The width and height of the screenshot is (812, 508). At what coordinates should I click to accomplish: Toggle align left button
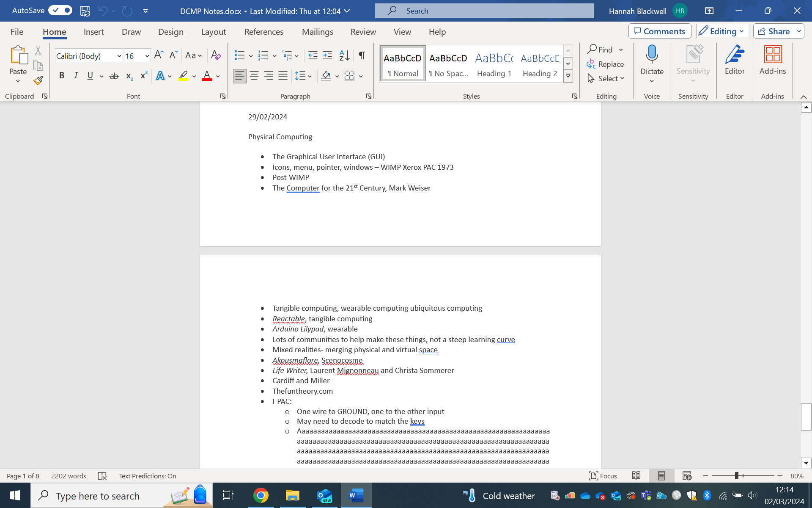240,76
